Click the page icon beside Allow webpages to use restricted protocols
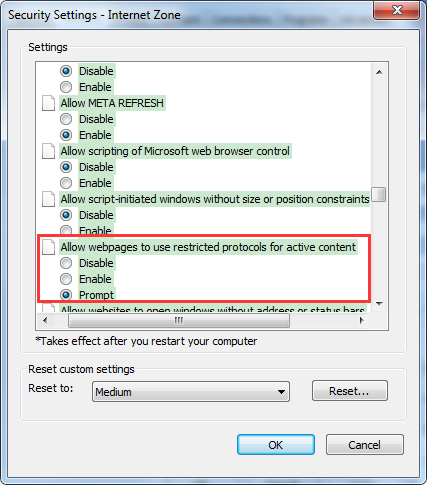This screenshot has width=427, height=485. click(x=48, y=247)
